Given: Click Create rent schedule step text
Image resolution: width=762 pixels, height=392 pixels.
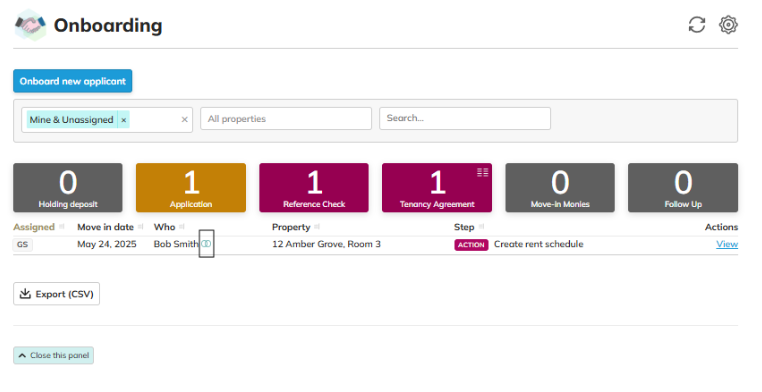Looking at the screenshot, I should 538,244.
